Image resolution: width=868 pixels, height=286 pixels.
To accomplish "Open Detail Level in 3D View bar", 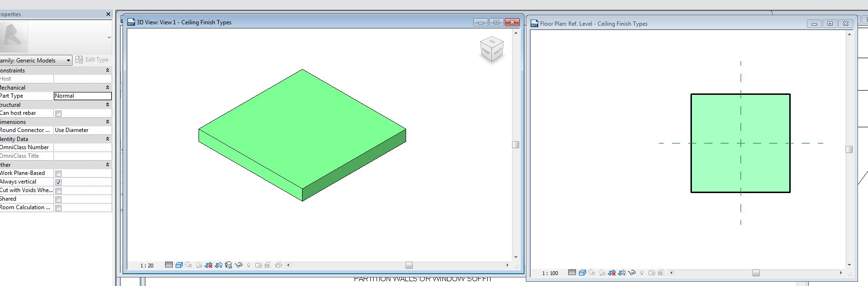I will tap(169, 265).
